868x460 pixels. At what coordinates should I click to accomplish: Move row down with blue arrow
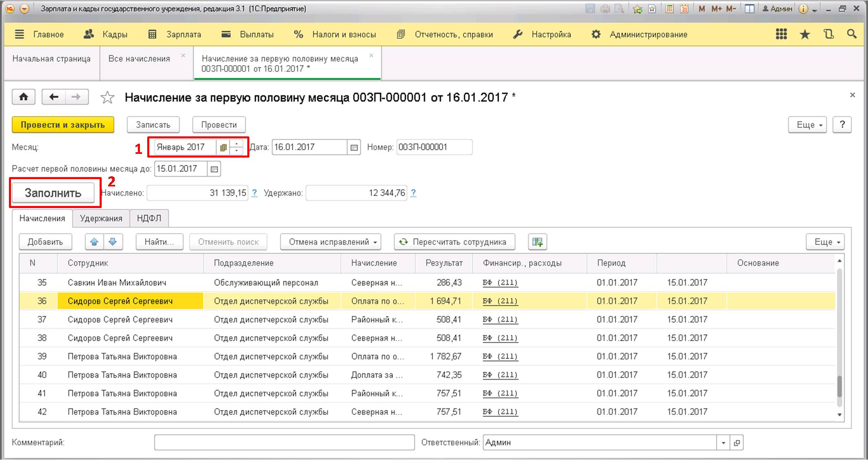[113, 242]
